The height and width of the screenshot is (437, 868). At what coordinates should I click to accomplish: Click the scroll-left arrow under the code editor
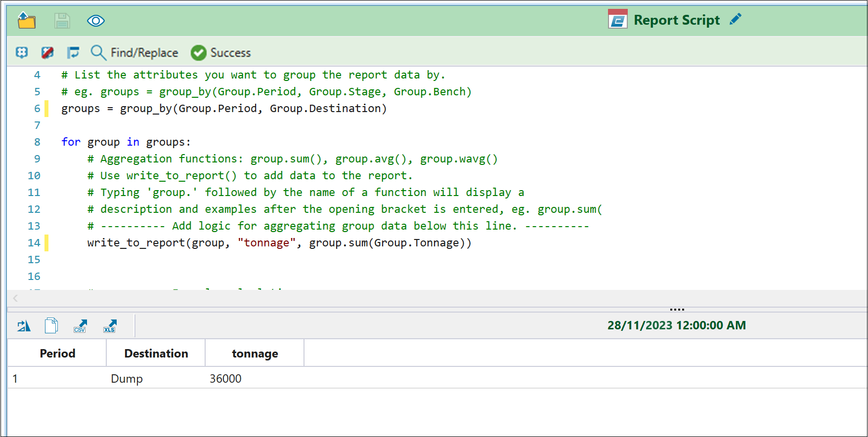click(x=15, y=298)
